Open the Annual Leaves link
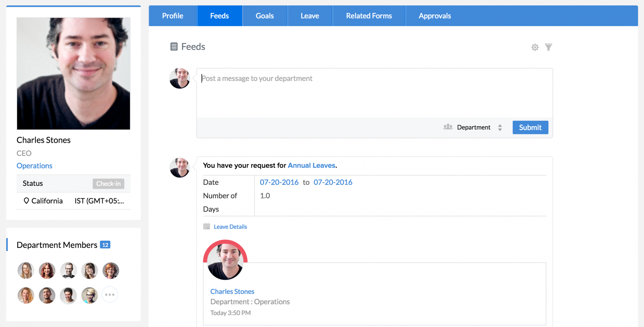 click(x=311, y=165)
